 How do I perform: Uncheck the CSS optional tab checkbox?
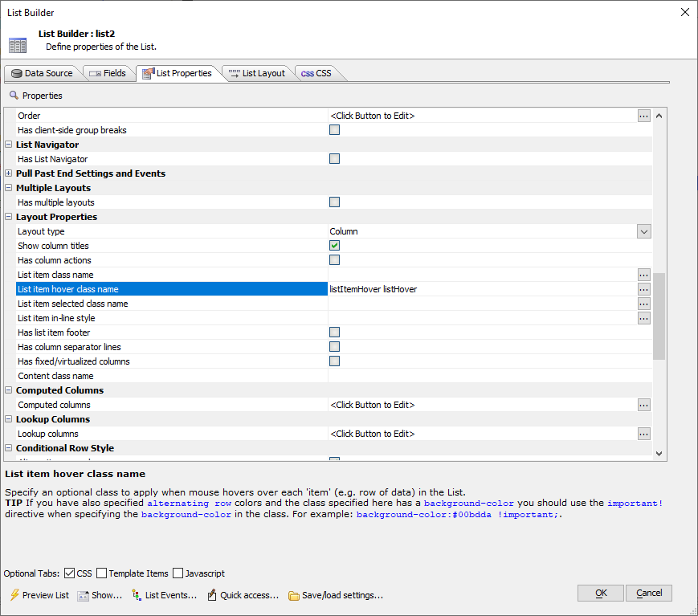[x=69, y=573]
